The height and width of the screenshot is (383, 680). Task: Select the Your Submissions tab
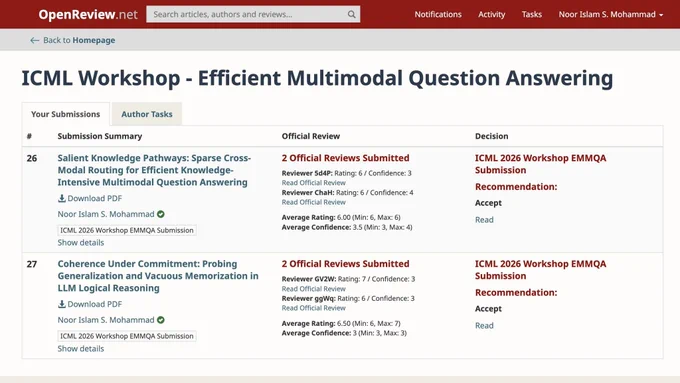pos(65,114)
